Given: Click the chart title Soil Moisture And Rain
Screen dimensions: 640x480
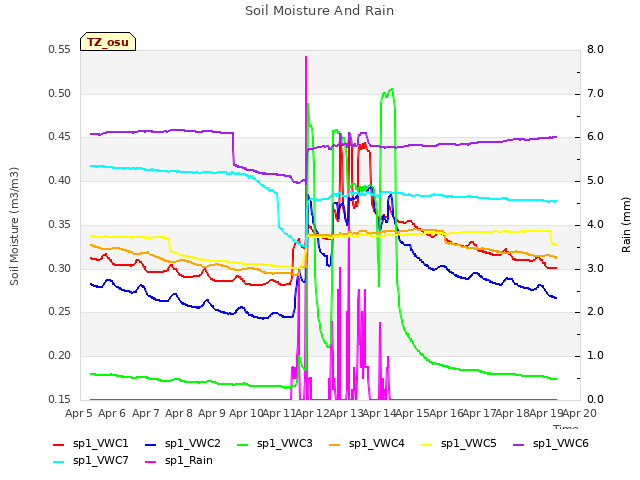Looking at the screenshot, I should (320, 11).
